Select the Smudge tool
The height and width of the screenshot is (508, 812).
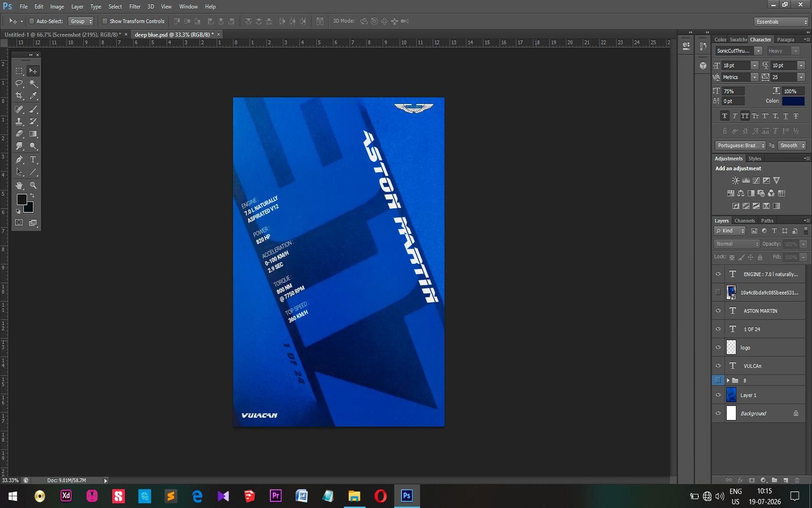[x=19, y=146]
